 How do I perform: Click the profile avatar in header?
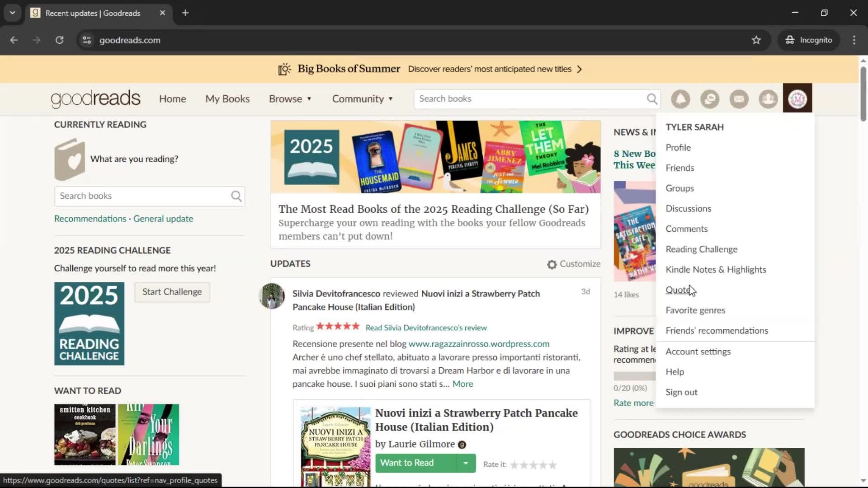(x=797, y=99)
